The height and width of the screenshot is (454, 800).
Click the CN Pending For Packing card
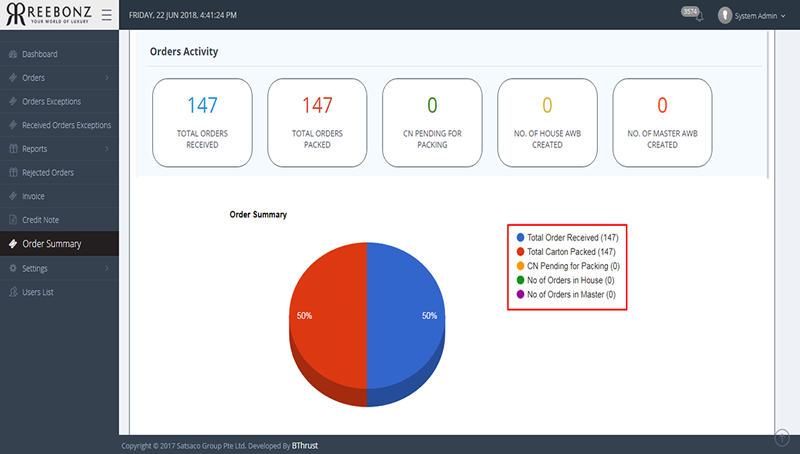[x=432, y=122]
